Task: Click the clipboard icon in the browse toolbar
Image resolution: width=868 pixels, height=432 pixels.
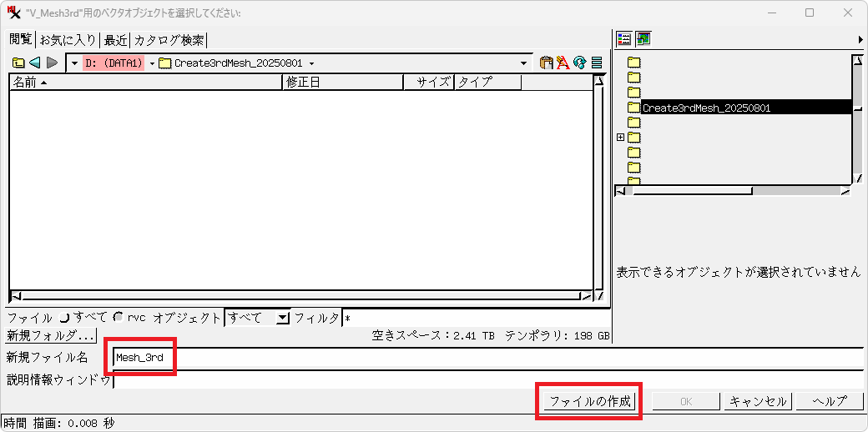Action: (x=546, y=63)
